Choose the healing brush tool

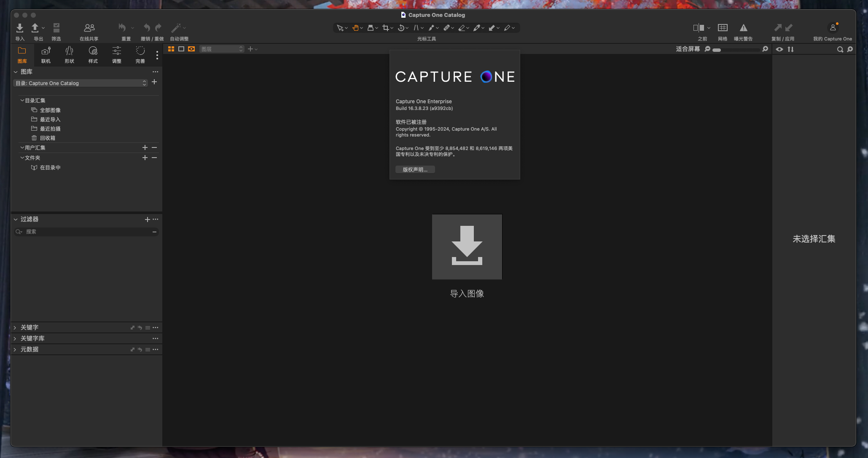click(x=447, y=27)
